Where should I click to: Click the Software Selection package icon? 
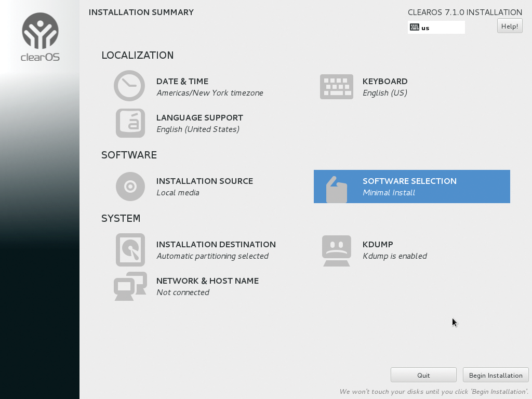point(337,189)
